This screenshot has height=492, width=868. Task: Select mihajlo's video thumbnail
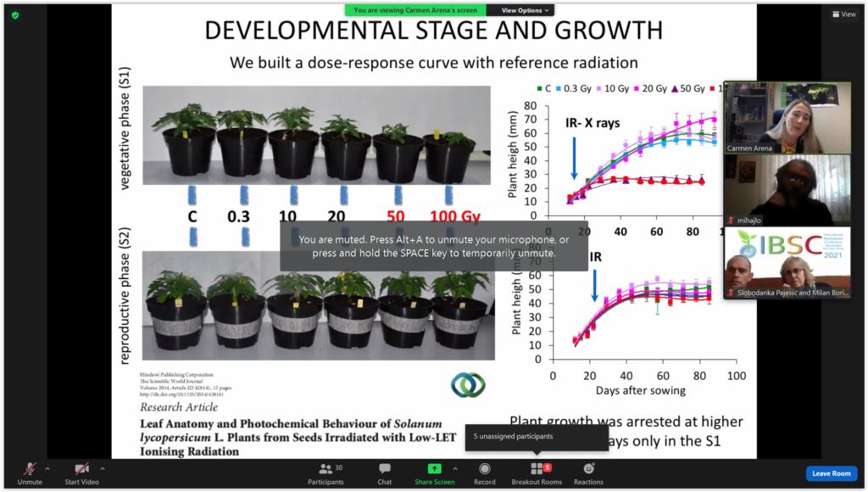coord(787,190)
